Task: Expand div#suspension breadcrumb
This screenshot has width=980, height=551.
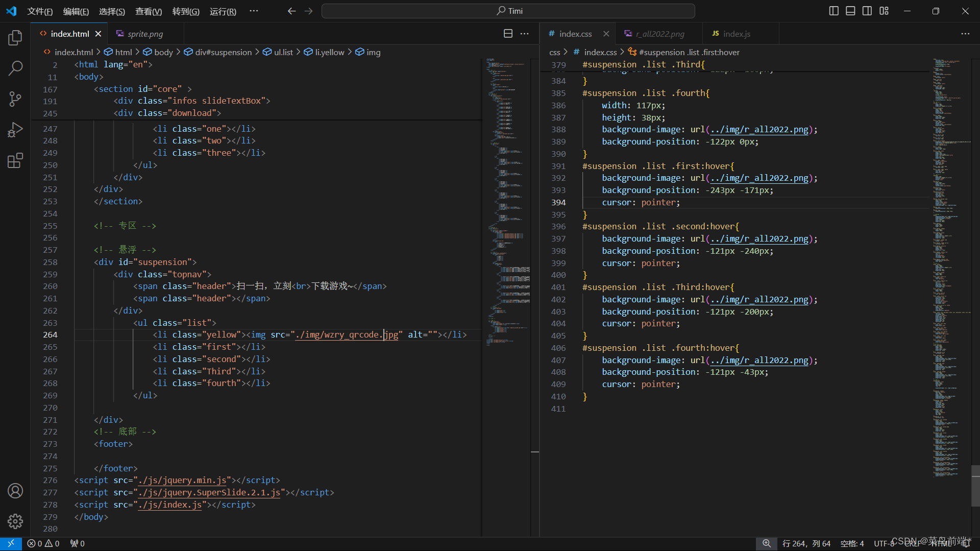Action: coord(218,52)
